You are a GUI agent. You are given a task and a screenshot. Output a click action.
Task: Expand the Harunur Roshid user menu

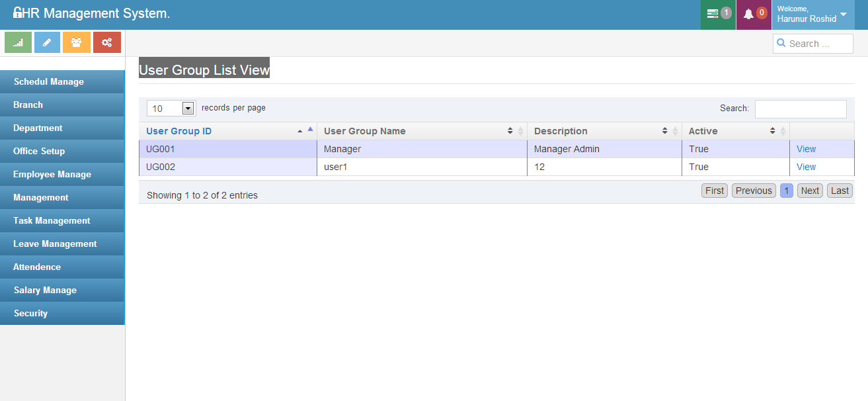coord(842,15)
